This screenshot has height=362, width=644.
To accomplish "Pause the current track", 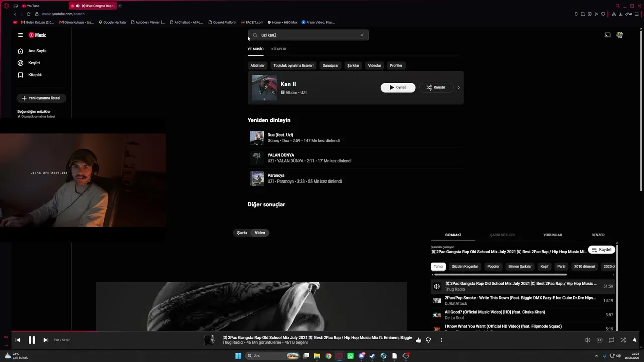I will click(32, 340).
